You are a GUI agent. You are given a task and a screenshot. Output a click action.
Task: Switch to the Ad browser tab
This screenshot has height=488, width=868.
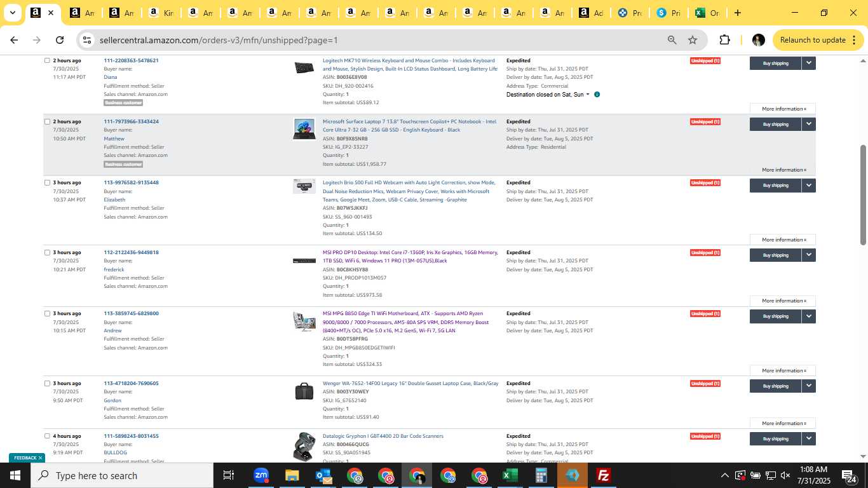pyautogui.click(x=590, y=13)
